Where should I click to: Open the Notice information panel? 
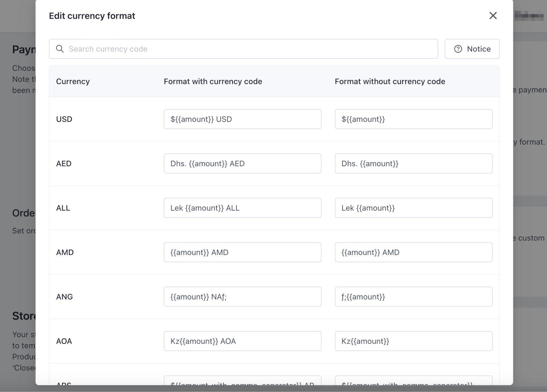point(472,49)
